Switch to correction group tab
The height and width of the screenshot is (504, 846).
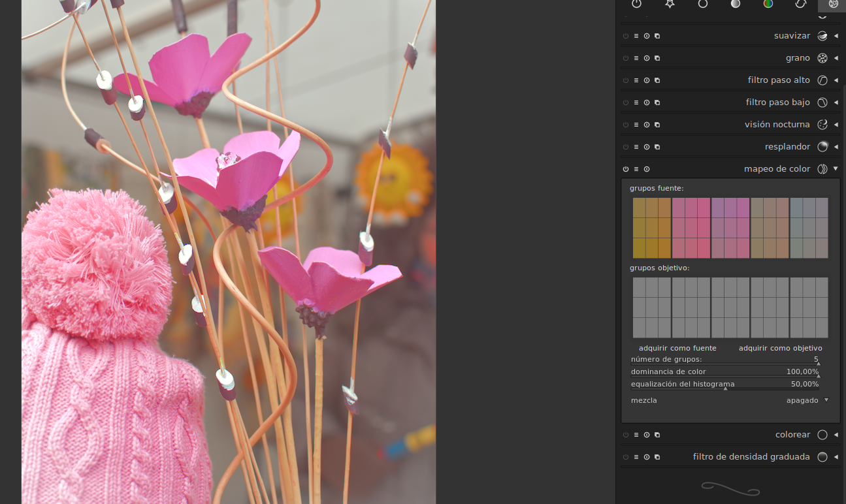click(801, 4)
